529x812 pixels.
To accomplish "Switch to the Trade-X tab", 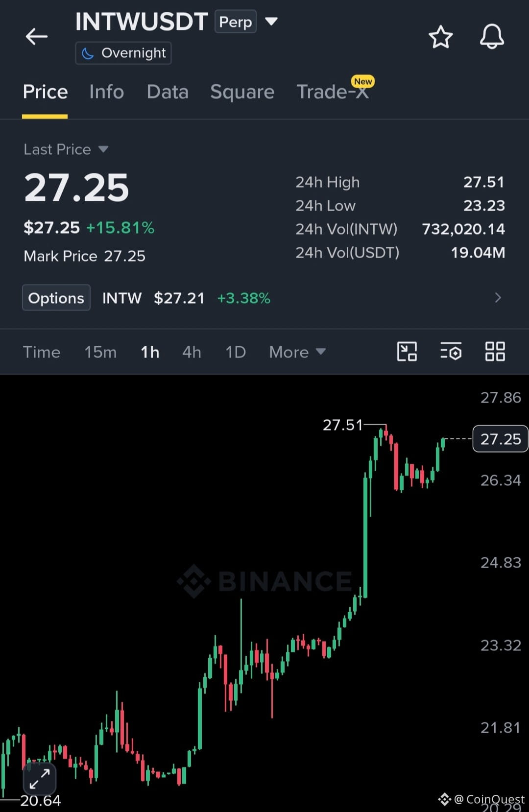I will coord(333,92).
